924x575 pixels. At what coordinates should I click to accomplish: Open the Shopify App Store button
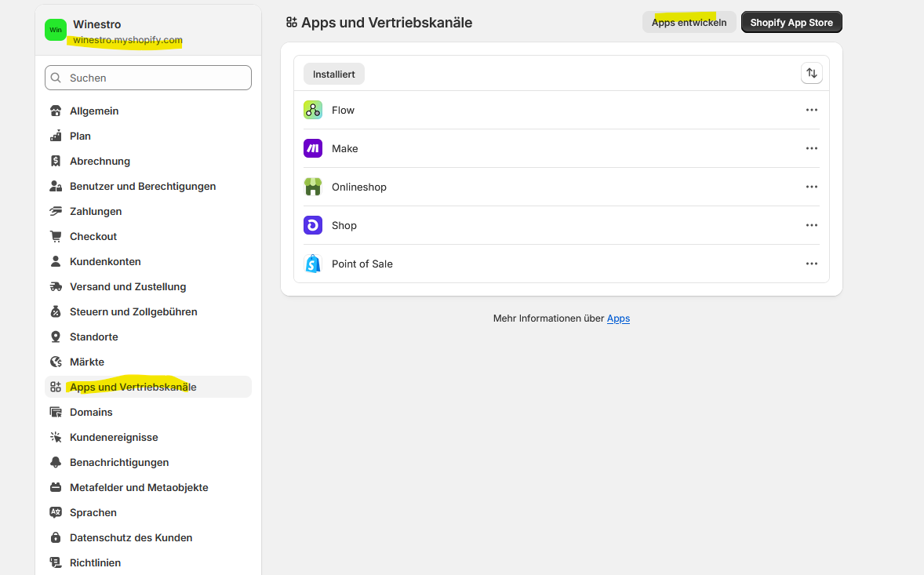coord(791,23)
